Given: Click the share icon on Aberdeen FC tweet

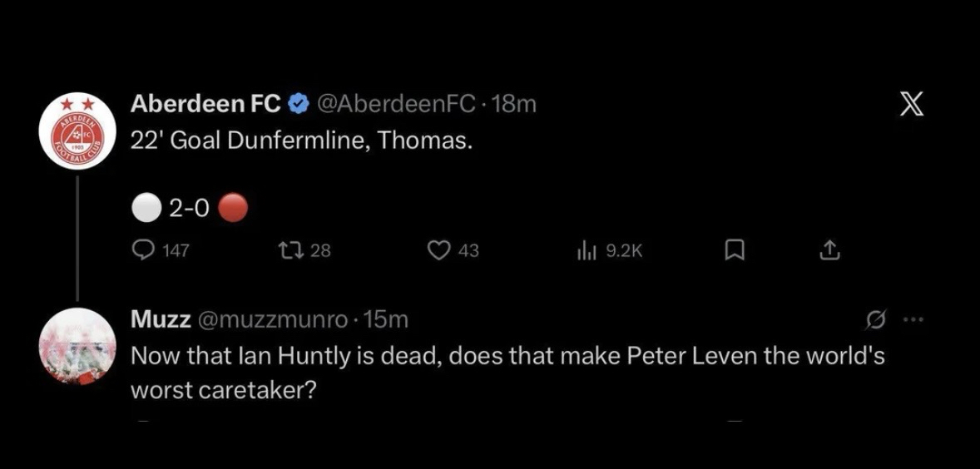Looking at the screenshot, I should pyautogui.click(x=828, y=250).
